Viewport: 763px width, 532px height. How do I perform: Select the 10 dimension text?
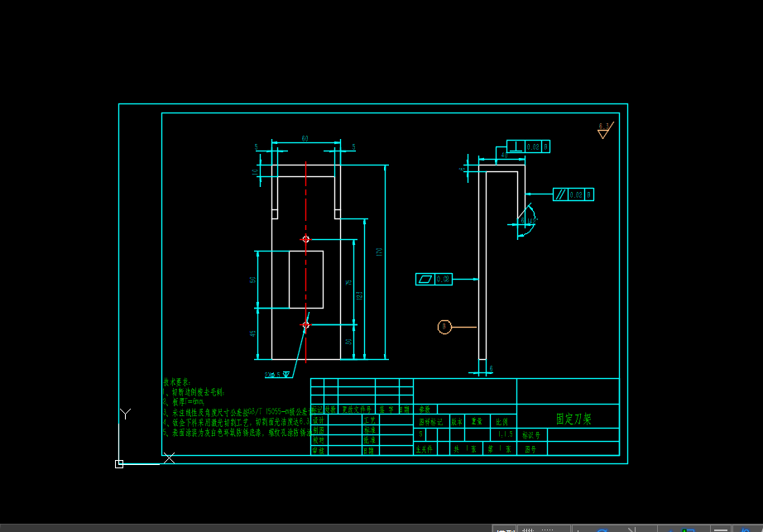coord(255,171)
